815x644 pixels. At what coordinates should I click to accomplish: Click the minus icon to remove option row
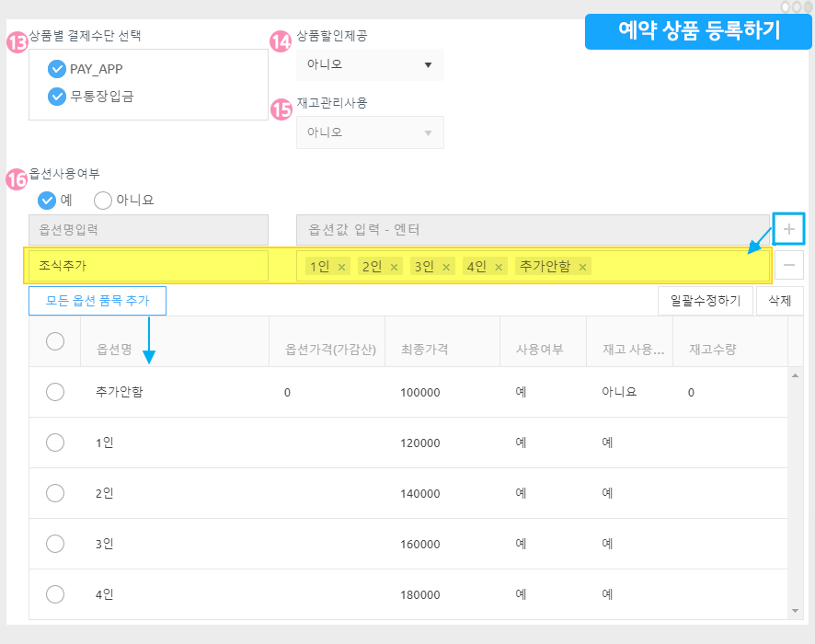tap(788, 266)
